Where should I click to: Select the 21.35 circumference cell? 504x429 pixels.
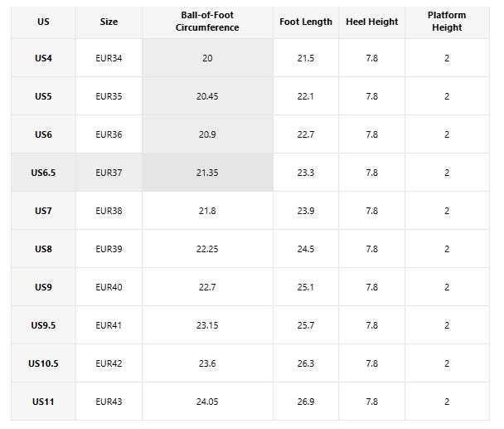[207, 173]
